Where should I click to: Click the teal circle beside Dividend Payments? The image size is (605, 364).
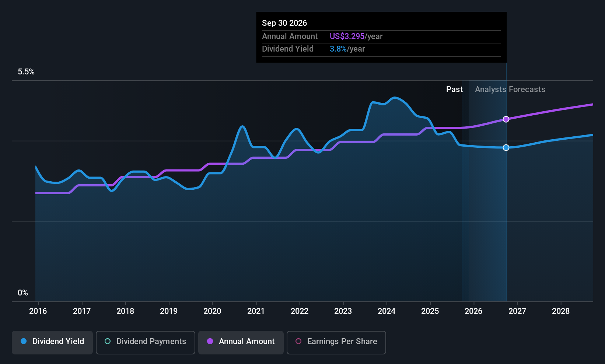108,342
